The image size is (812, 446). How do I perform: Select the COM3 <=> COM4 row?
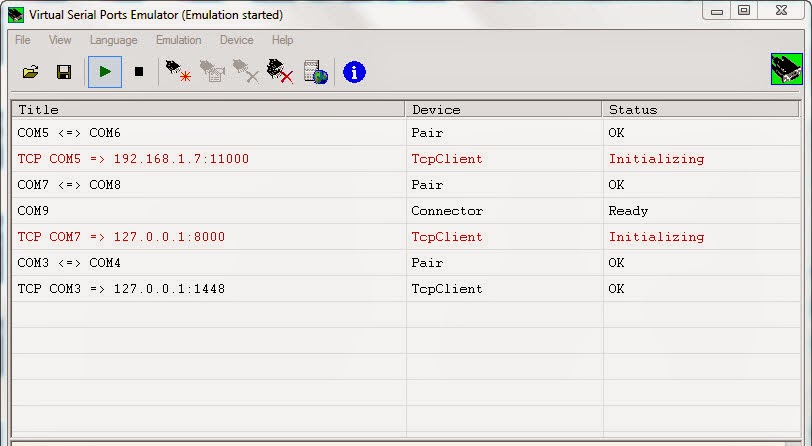tap(406, 263)
